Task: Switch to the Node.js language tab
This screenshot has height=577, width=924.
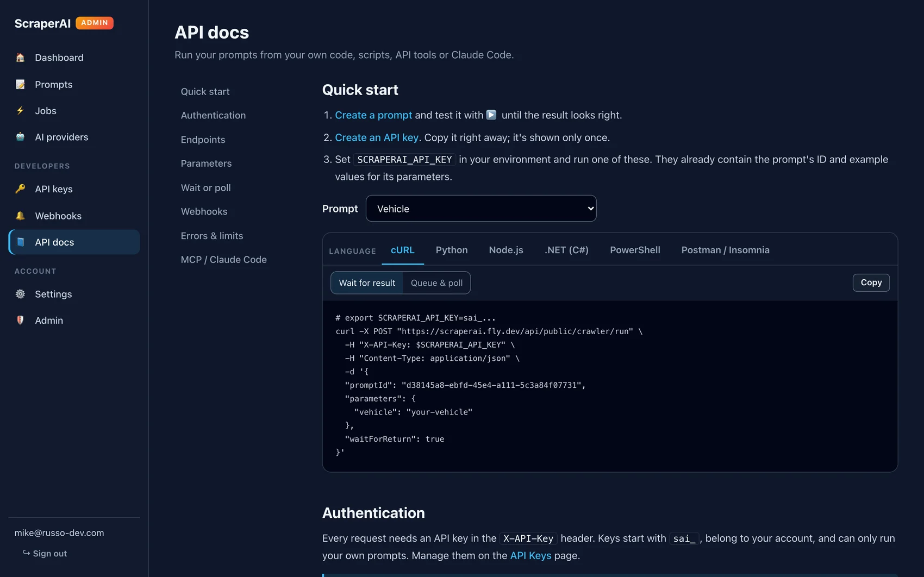Action: tap(506, 250)
